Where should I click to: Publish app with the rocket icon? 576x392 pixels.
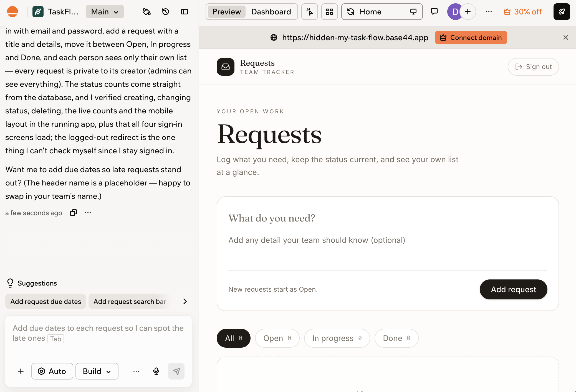click(562, 12)
